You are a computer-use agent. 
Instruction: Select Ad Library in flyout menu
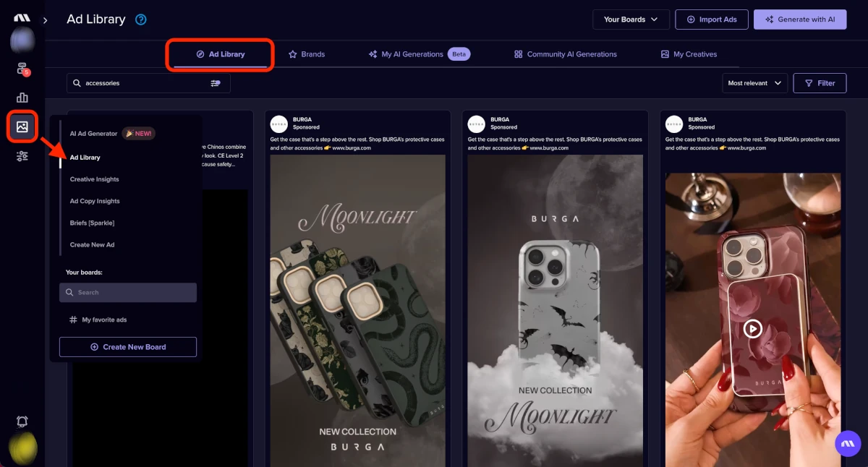[x=85, y=158]
